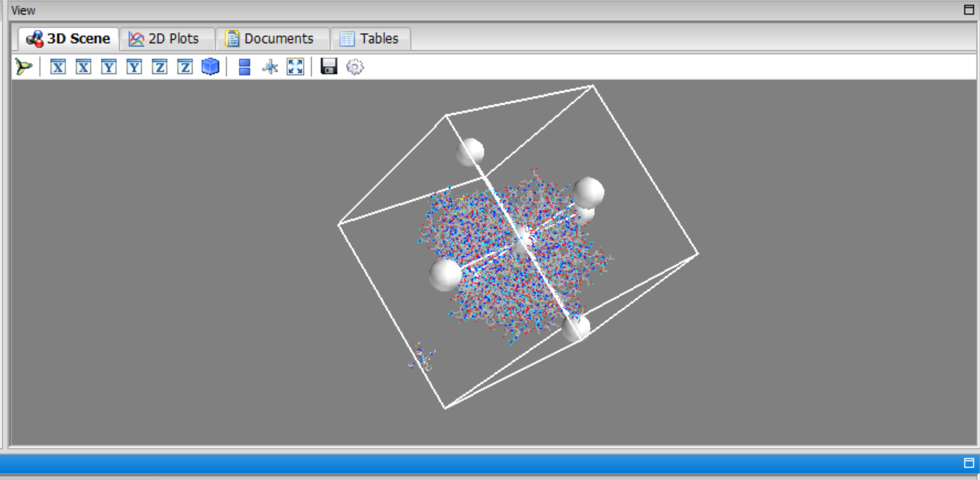980x480 pixels.
Task: View scene along the positive X axis
Action: pos(57,68)
